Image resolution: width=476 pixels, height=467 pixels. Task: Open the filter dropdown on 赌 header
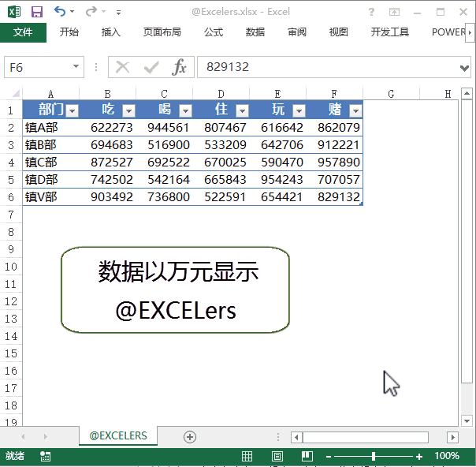(355, 110)
